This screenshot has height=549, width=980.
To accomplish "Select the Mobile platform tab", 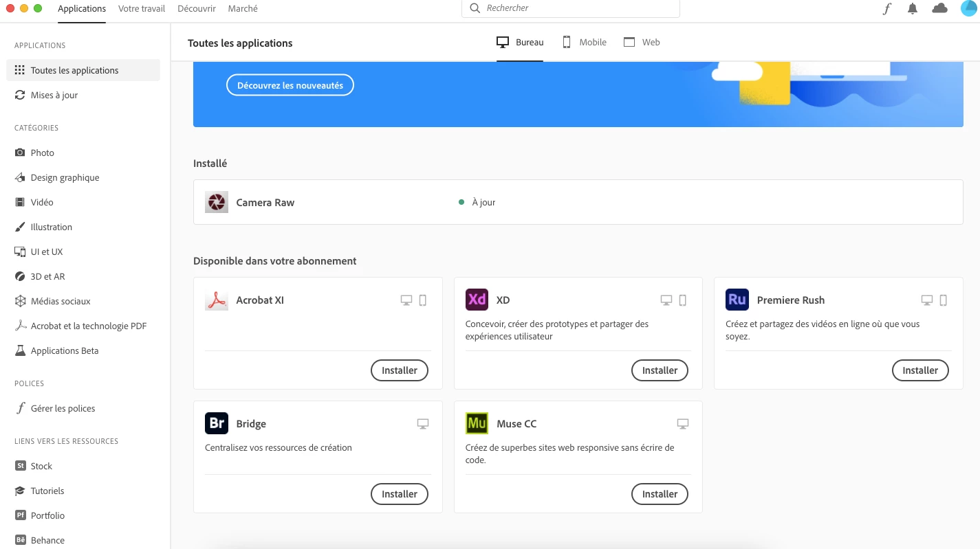I will tap(585, 43).
